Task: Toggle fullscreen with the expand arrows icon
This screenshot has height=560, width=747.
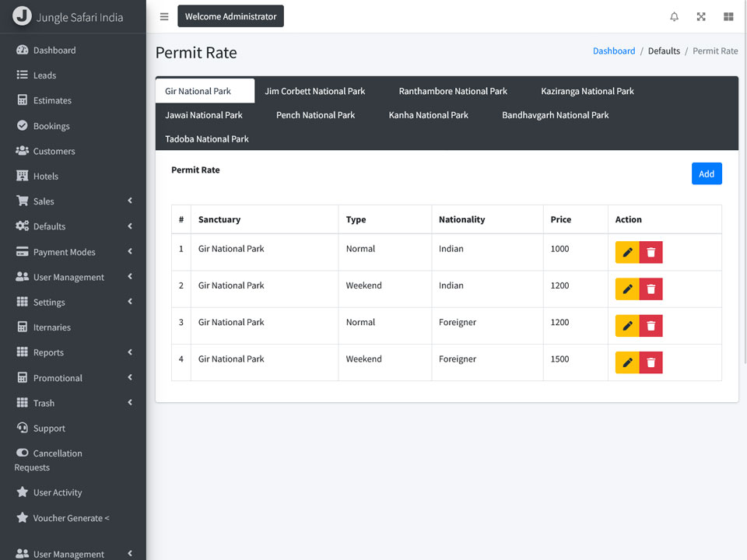Action: tap(701, 16)
